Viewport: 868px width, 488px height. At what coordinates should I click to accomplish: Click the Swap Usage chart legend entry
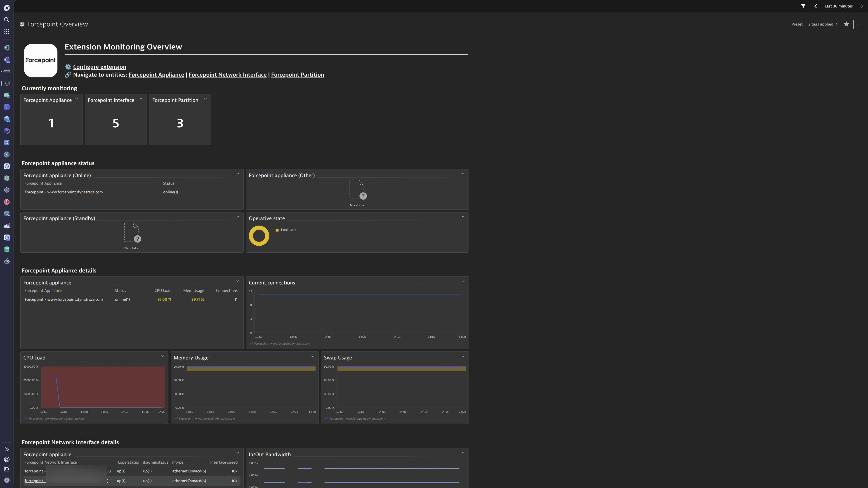point(355,419)
